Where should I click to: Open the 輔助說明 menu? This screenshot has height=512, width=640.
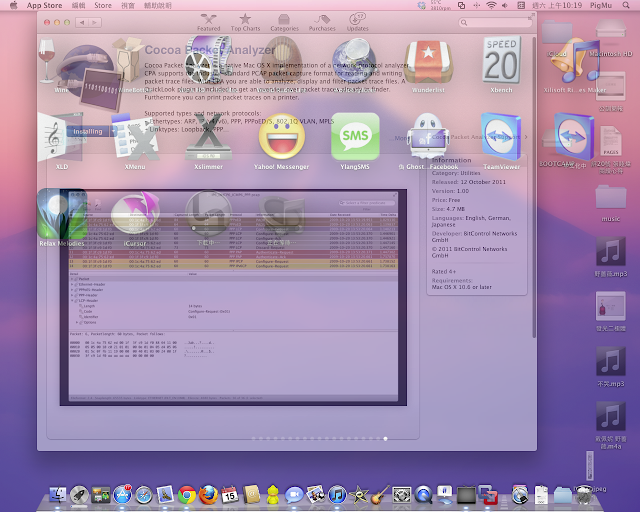click(x=158, y=5)
